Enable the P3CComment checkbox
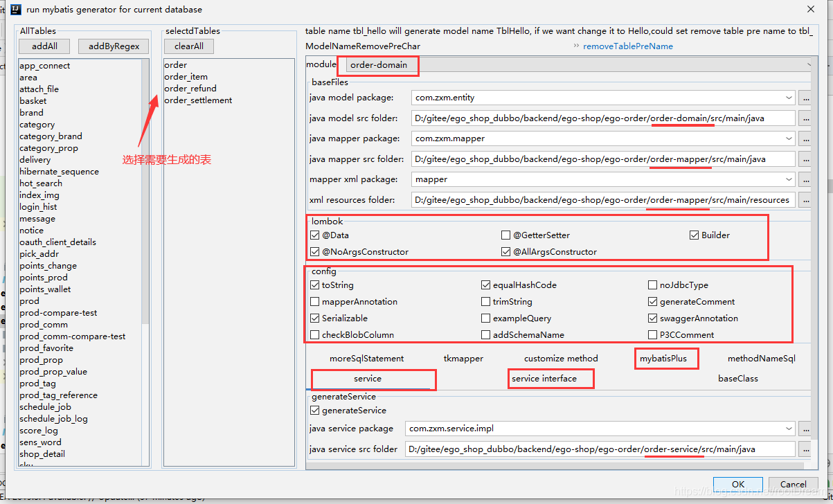 (x=652, y=335)
